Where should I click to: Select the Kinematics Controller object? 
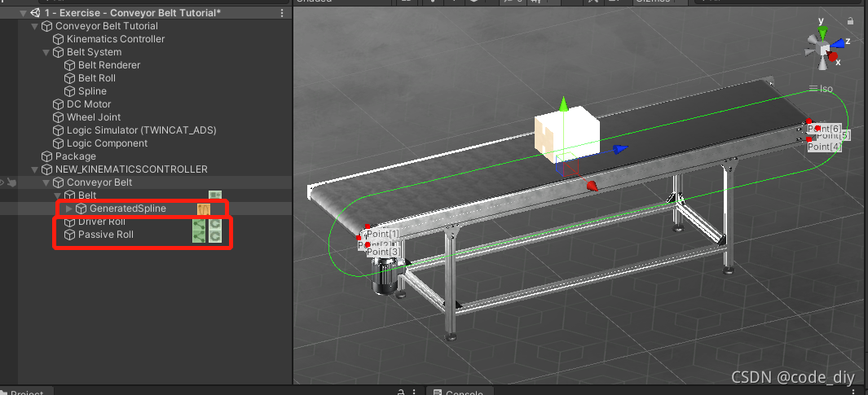(x=116, y=39)
